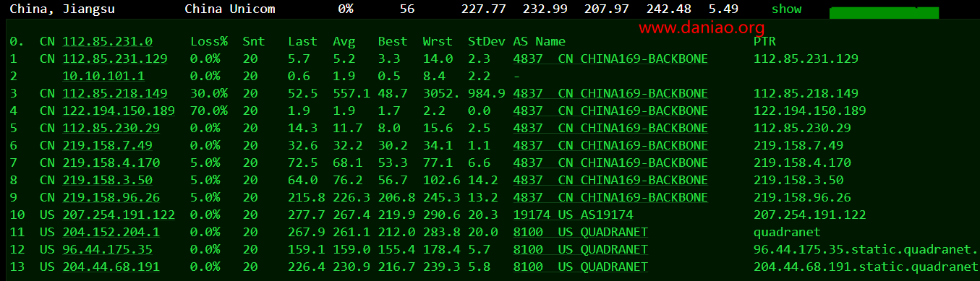Open CHINA169-BACKBONE AS link in hop 7 row

pos(610,163)
